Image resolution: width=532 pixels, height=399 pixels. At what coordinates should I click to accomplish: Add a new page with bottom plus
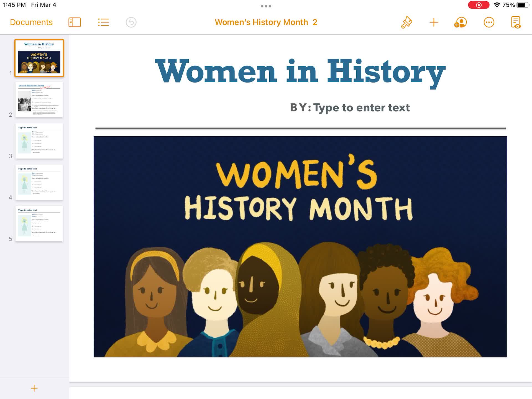34,388
